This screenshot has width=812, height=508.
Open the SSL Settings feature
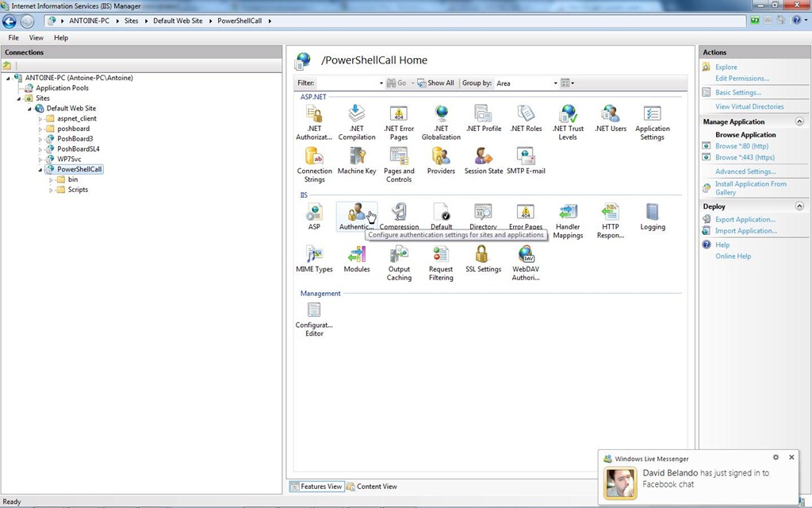tap(484, 260)
